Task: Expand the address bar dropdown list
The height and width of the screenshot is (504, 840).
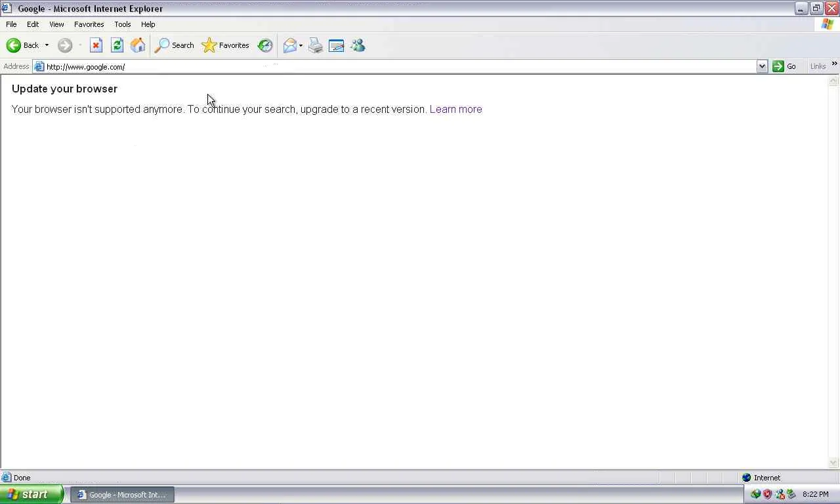Action: (762, 66)
